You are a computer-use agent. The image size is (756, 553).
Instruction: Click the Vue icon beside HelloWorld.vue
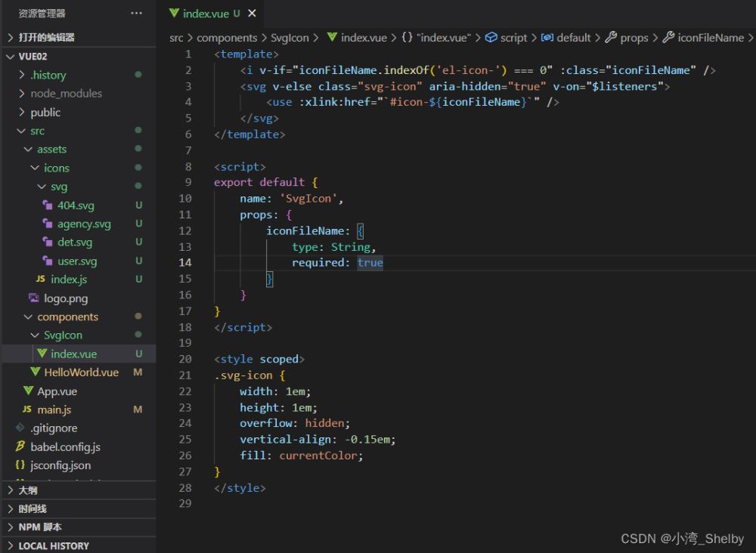tap(35, 372)
